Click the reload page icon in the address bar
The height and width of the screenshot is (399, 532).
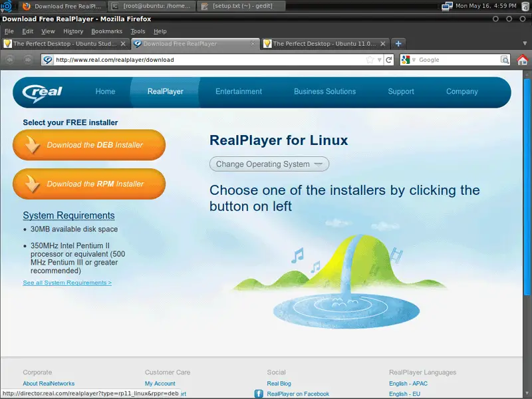tap(389, 60)
